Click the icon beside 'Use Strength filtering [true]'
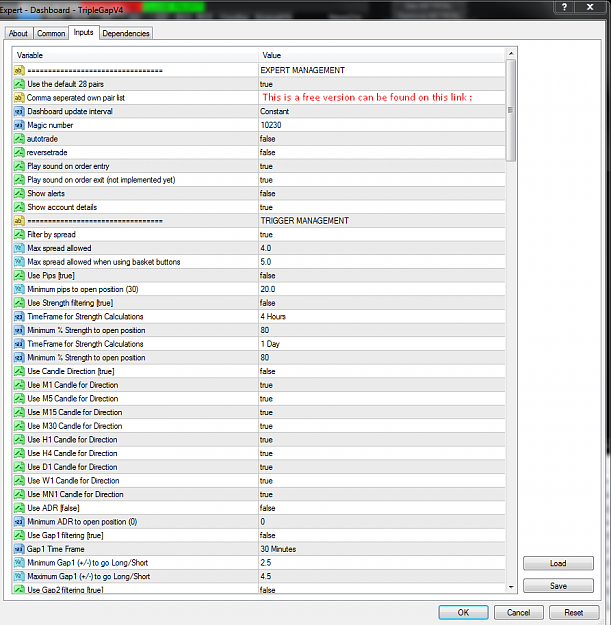Image resolution: width=611 pixels, height=625 pixels. pyautogui.click(x=19, y=303)
